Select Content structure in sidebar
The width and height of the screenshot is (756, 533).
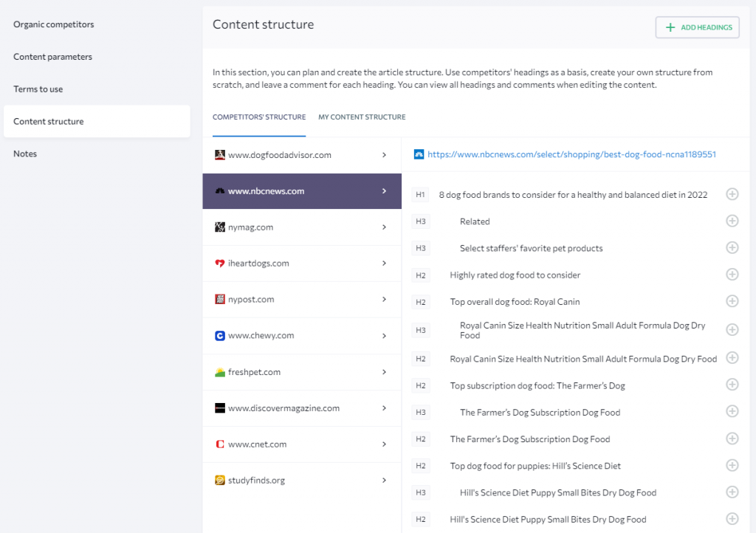click(97, 121)
